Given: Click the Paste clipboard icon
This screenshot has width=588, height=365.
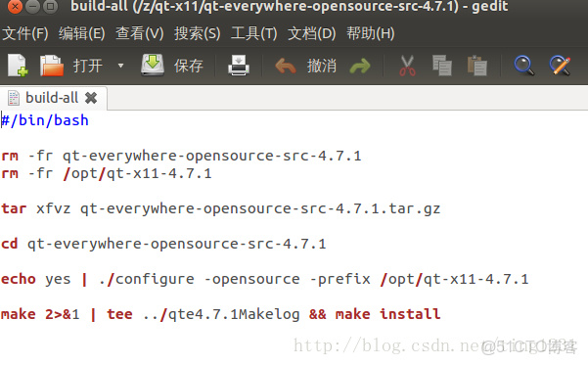Looking at the screenshot, I should tap(477, 66).
